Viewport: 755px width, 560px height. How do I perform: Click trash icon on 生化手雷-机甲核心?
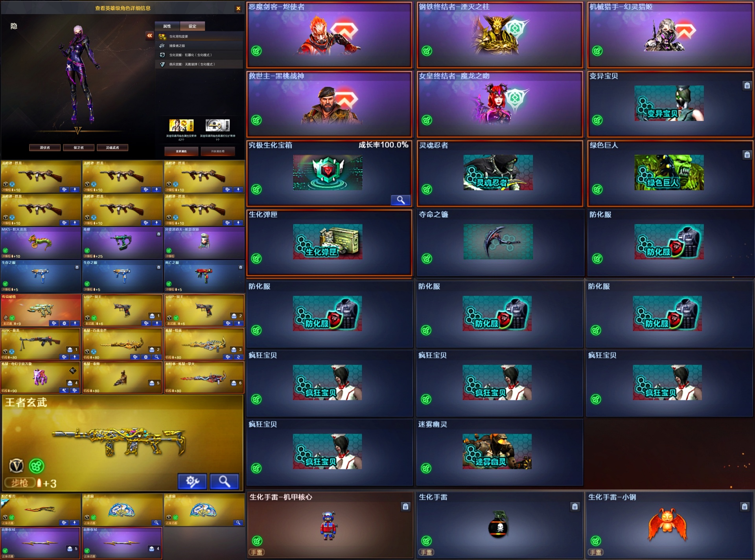click(x=406, y=507)
